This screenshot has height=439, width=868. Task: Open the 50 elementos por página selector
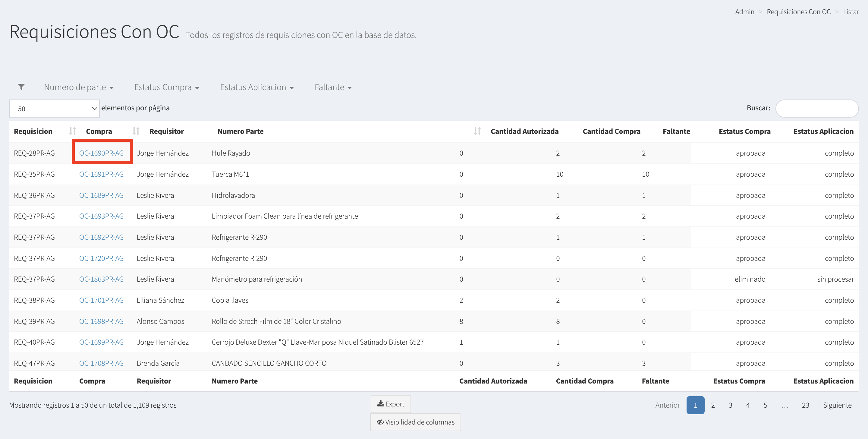54,109
